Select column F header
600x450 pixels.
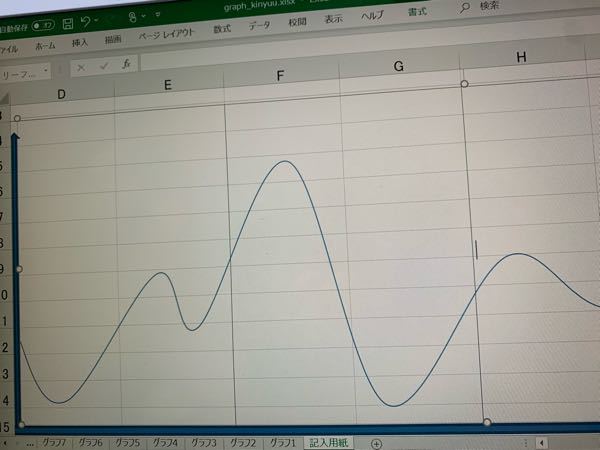coord(280,77)
